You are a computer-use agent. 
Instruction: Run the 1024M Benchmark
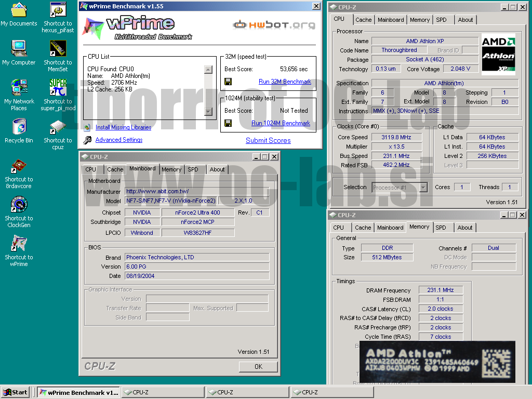tap(281, 123)
